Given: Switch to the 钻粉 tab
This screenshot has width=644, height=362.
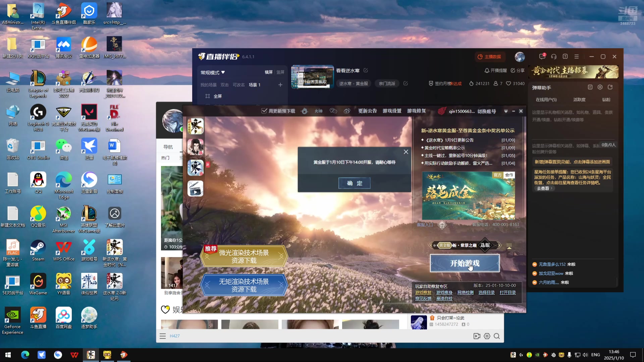Looking at the screenshot, I should point(606,100).
